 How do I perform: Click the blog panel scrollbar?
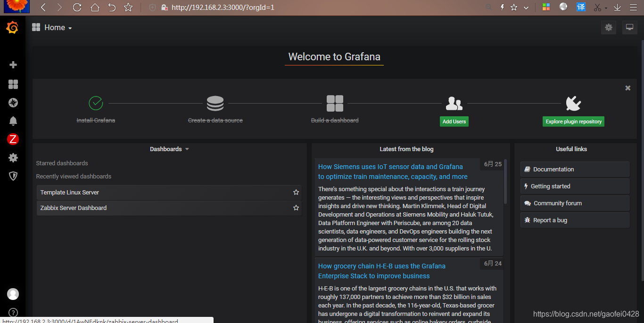click(x=506, y=181)
